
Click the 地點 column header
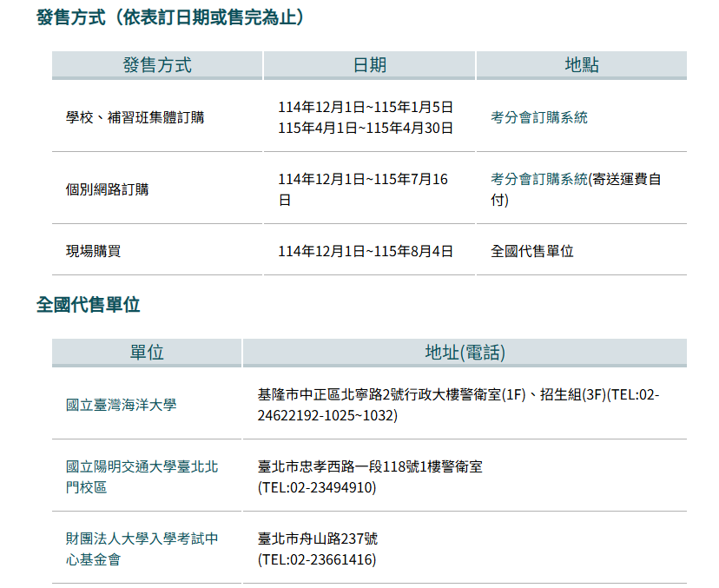581,65
